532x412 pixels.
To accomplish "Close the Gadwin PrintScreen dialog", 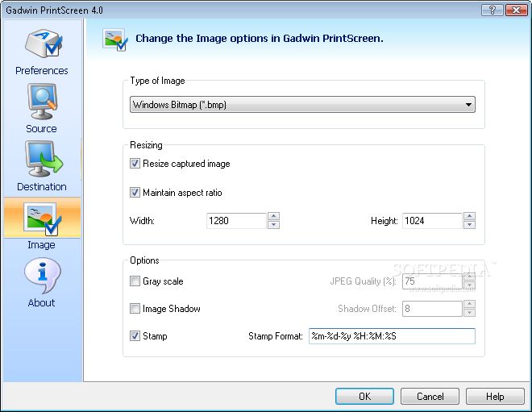I will click(x=516, y=10).
